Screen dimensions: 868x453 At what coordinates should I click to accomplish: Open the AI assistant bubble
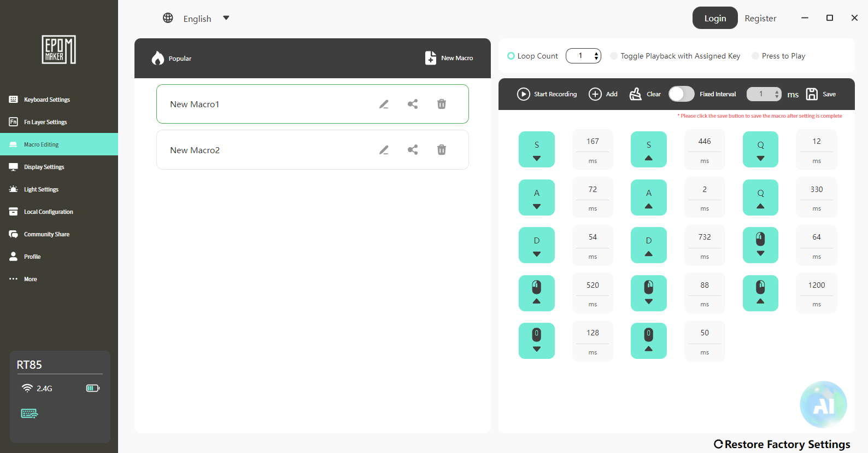(823, 404)
